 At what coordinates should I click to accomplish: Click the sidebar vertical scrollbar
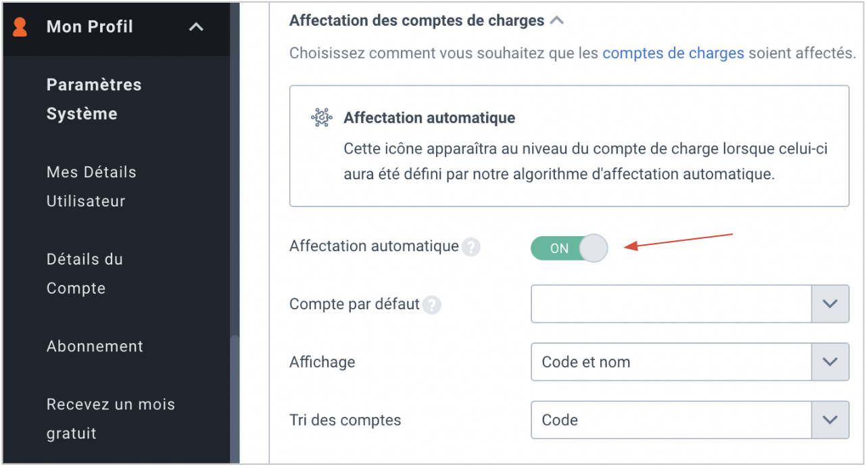pyautogui.click(x=235, y=399)
